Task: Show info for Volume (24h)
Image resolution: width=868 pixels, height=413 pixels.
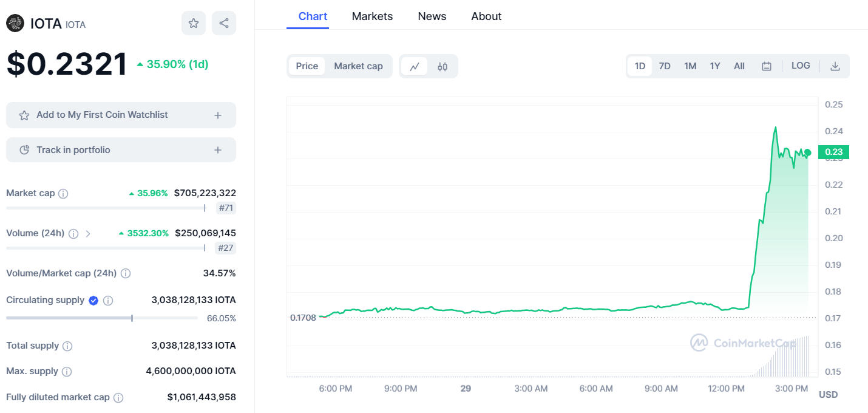Action: click(x=73, y=233)
